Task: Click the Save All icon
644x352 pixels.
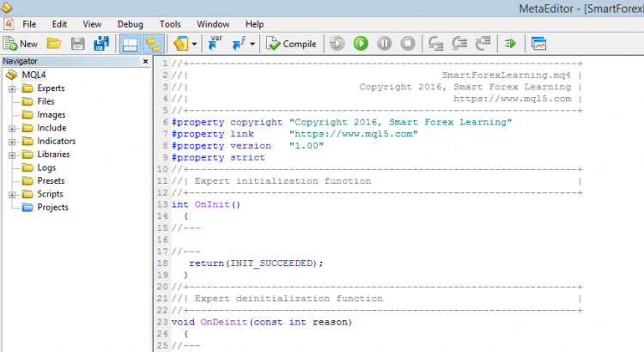Action: pyautogui.click(x=100, y=43)
